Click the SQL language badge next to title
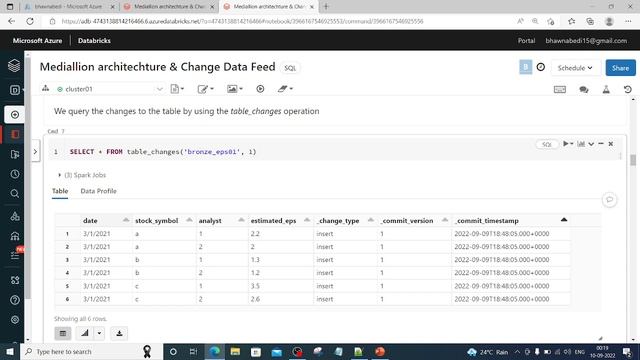The image size is (640, 360). pyautogui.click(x=290, y=68)
